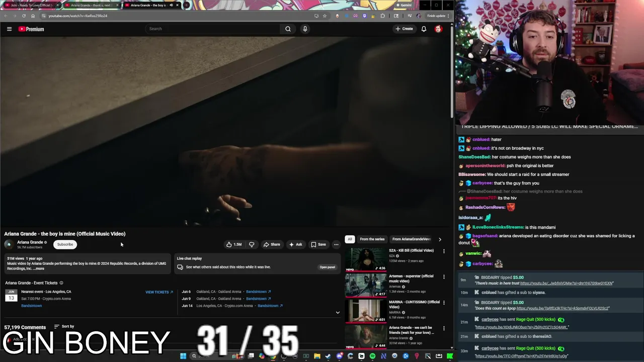Click VIEW TICKETS link
This screenshot has height=362, width=644.
[x=159, y=292]
